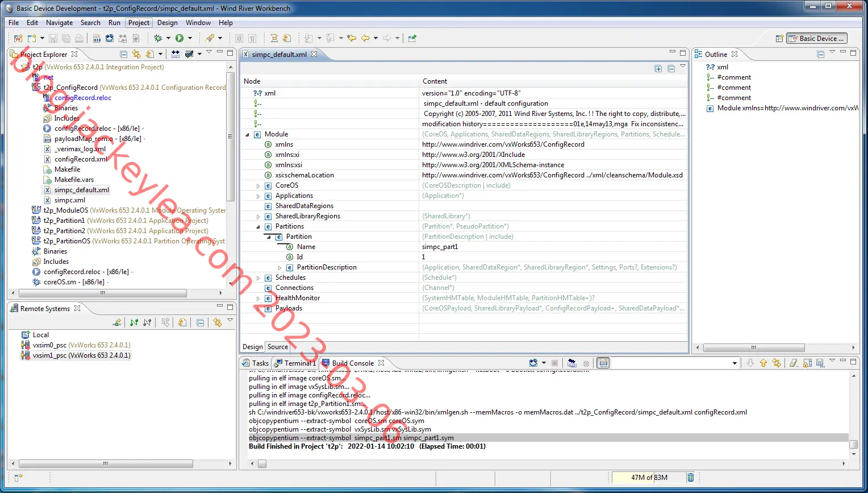Collapse all in Project Explorer
This screenshot has width=868, height=493.
pos(124,54)
